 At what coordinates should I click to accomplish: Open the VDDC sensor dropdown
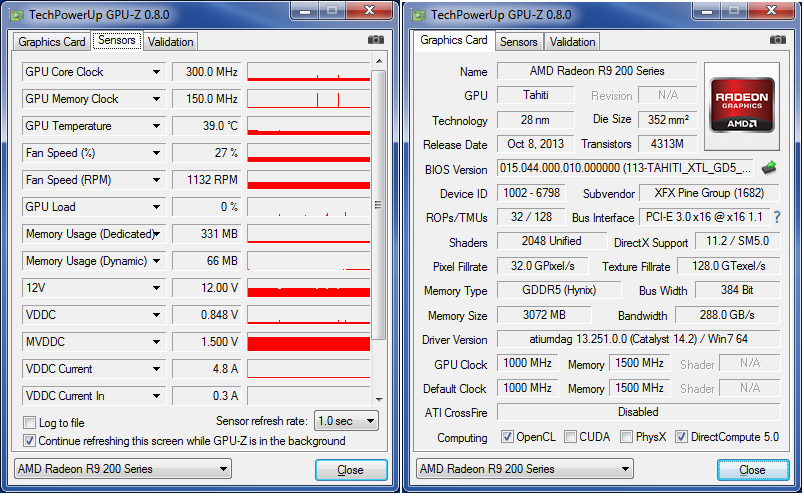(156, 315)
